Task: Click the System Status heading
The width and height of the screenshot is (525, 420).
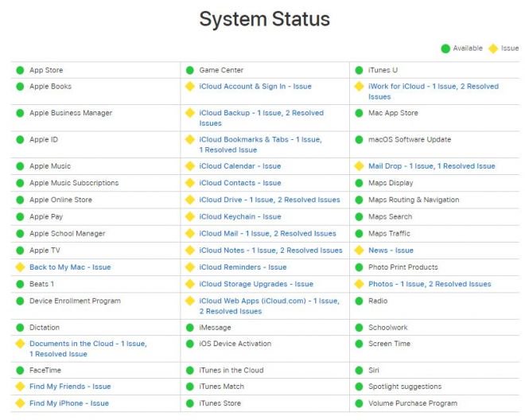Action: coord(265,19)
